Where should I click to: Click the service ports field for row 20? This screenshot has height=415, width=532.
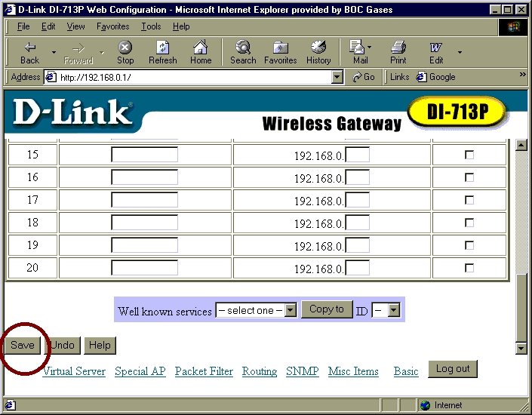tap(144, 268)
